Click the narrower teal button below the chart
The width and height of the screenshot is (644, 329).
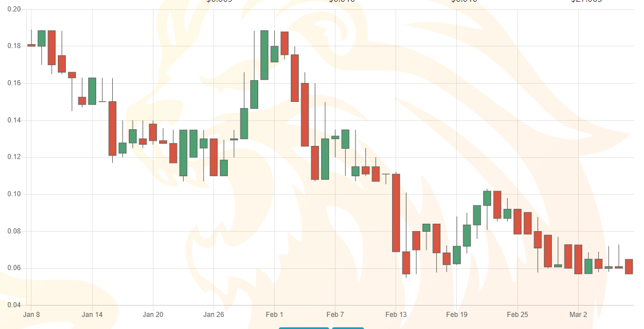pyautogui.click(x=348, y=328)
